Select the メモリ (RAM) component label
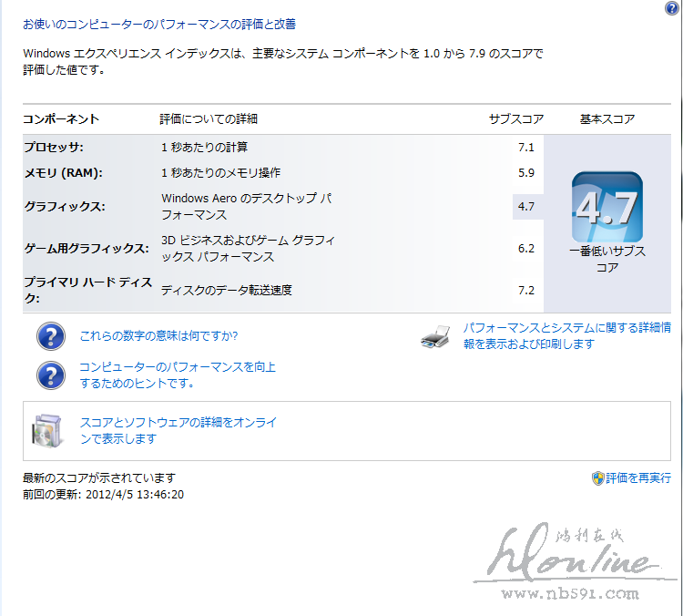Viewport: 683px width, 616px height. [x=62, y=172]
